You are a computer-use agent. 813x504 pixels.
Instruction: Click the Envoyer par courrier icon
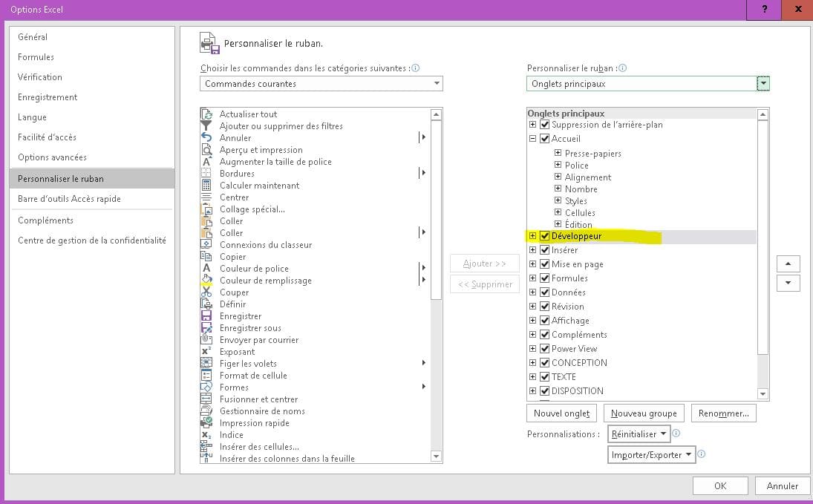[x=206, y=340]
